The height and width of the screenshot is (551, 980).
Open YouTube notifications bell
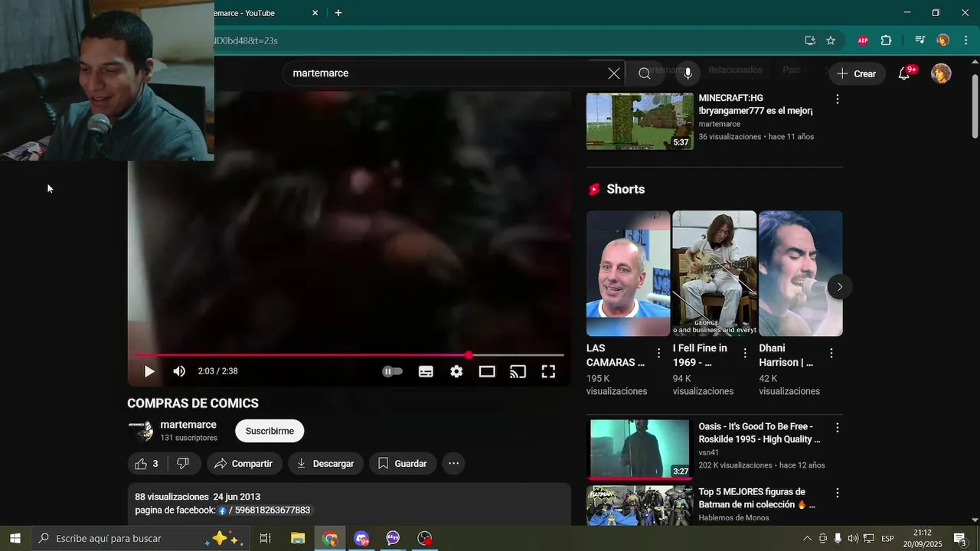click(x=904, y=73)
